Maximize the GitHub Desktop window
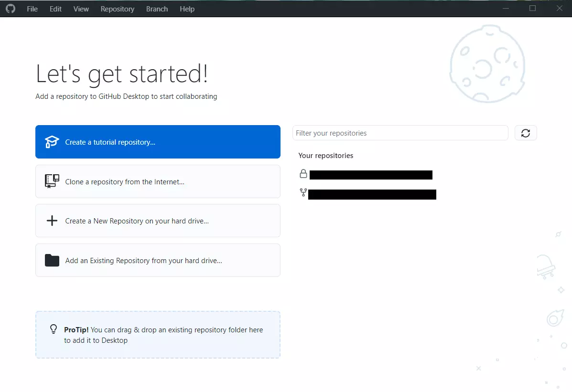Image resolution: width=572 pixels, height=392 pixels. pyautogui.click(x=533, y=9)
